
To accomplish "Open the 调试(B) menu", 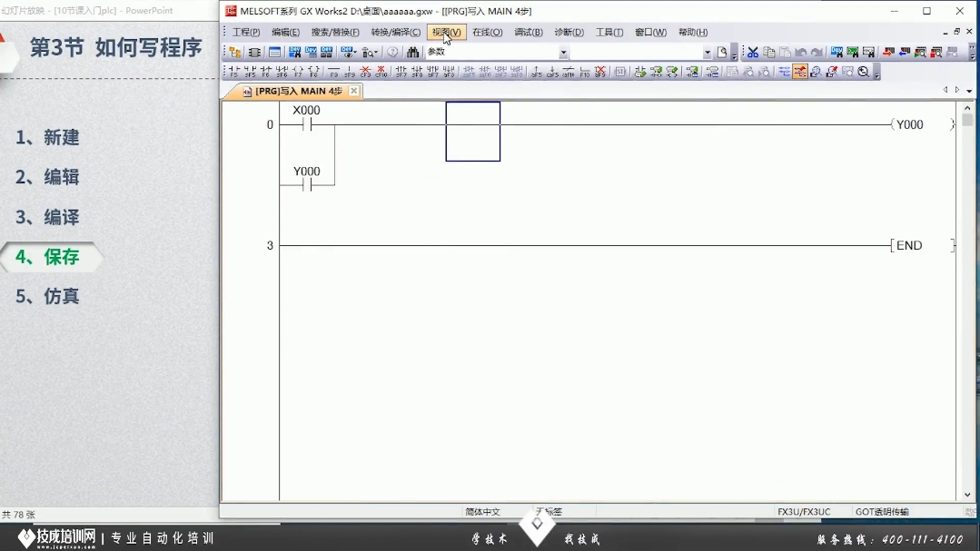I will (529, 32).
